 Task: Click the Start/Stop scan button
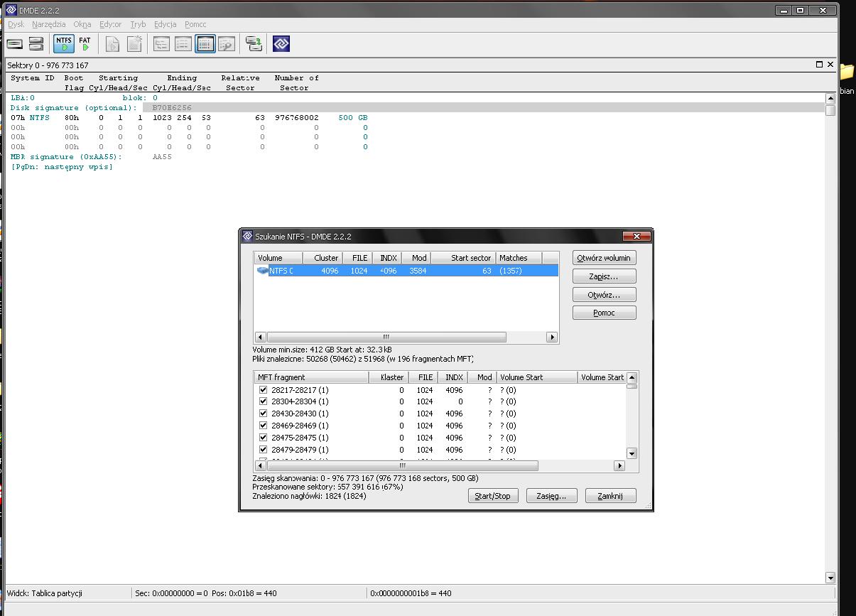[x=493, y=496]
